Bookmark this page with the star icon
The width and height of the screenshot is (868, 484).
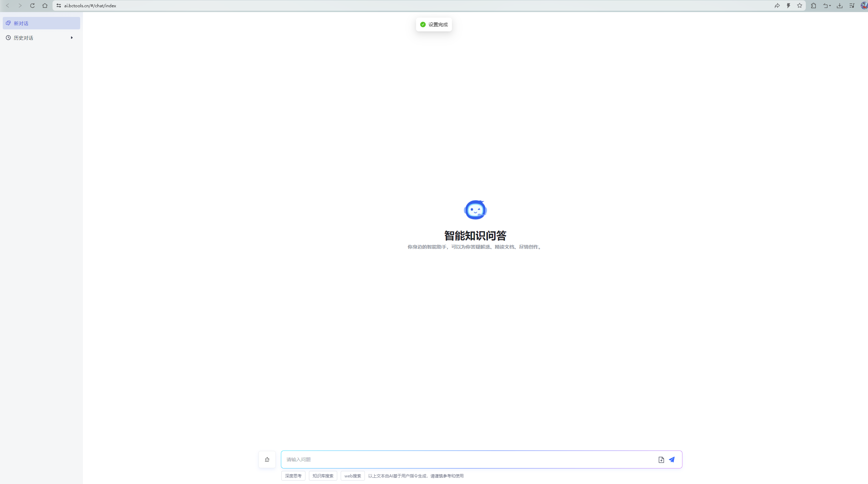tap(800, 6)
